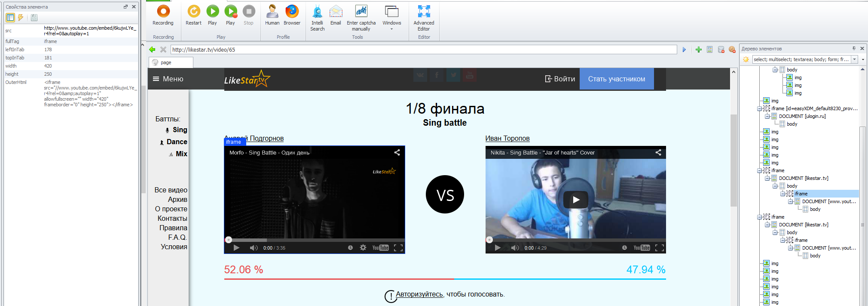Open the Browser profile icon
Image resolution: width=868 pixels, height=306 pixels.
292,11
